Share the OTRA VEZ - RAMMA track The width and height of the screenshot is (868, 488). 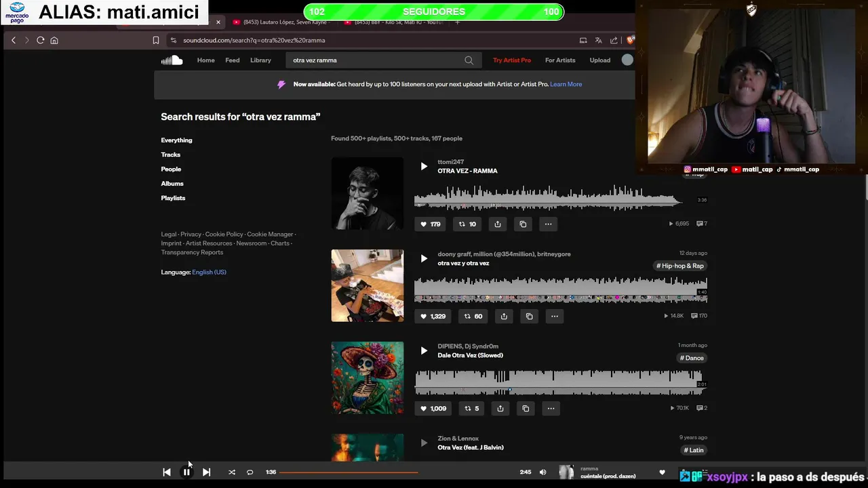[x=498, y=224]
